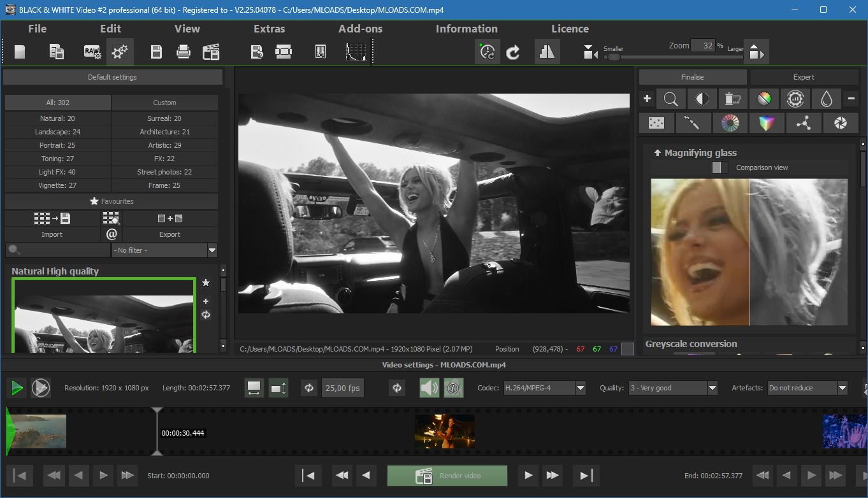868x498 pixels.
Task: Switch to the Finalise tab
Action: pyautogui.click(x=692, y=77)
